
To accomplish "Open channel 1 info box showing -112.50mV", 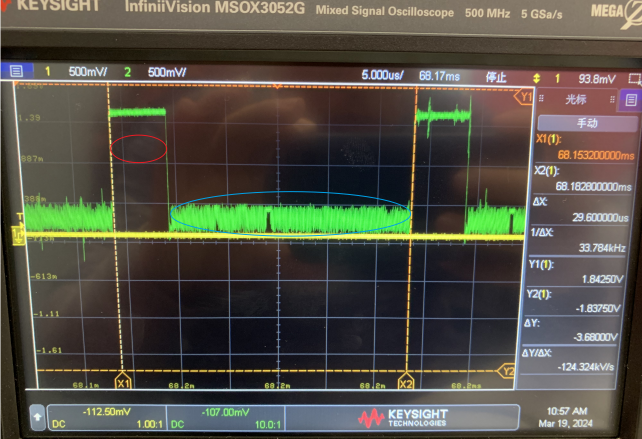I will [107, 417].
